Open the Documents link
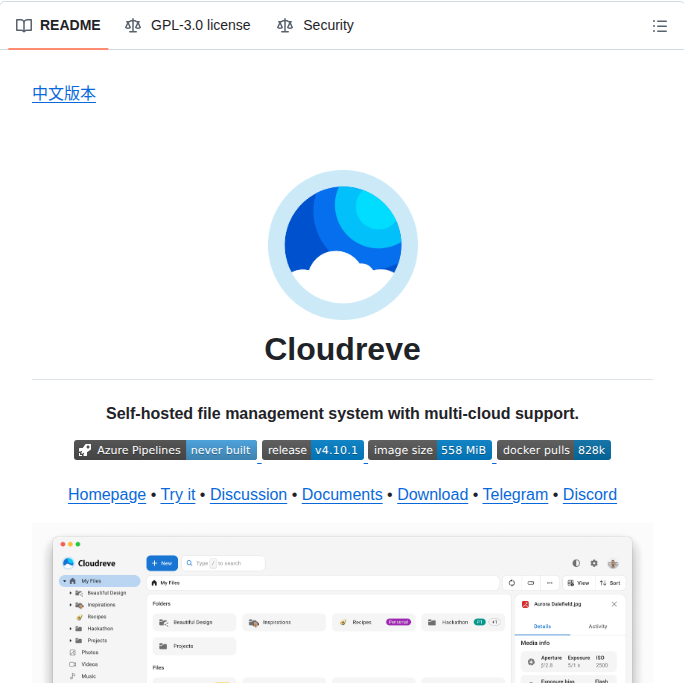Screen dimensions: 684x683 coord(342,495)
